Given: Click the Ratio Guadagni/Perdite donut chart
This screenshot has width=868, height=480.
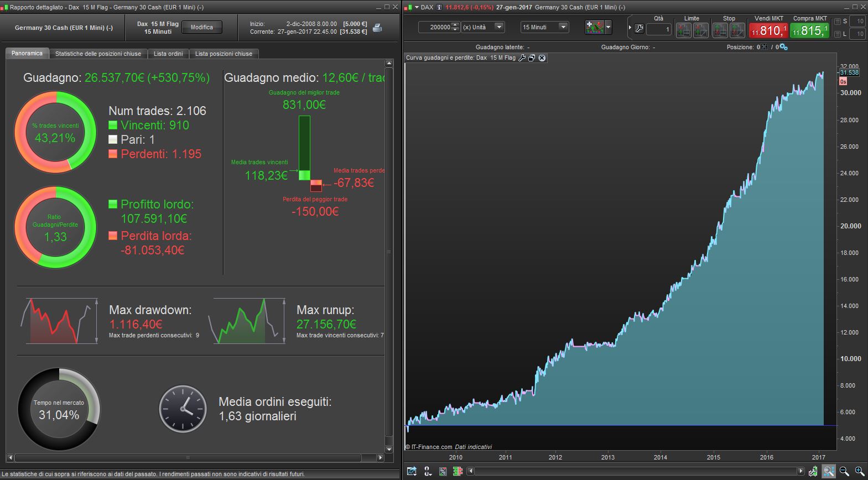Looking at the screenshot, I should pos(55,227).
